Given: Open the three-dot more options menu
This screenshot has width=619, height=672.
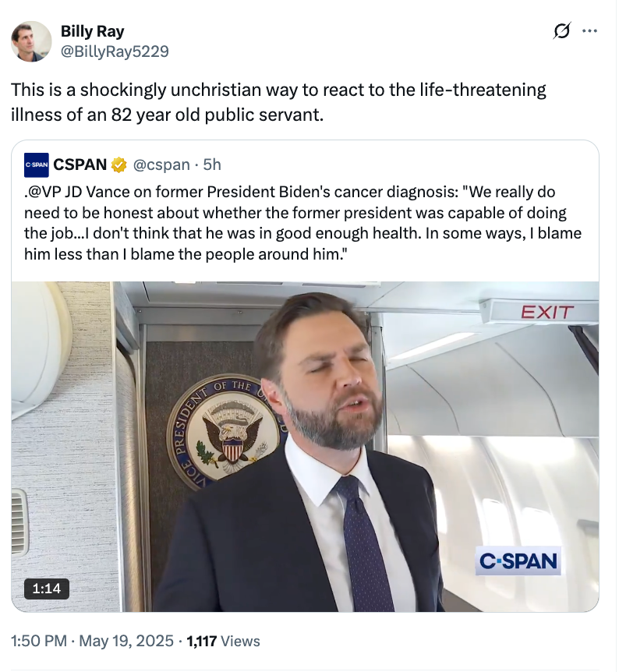Looking at the screenshot, I should pos(591,31).
